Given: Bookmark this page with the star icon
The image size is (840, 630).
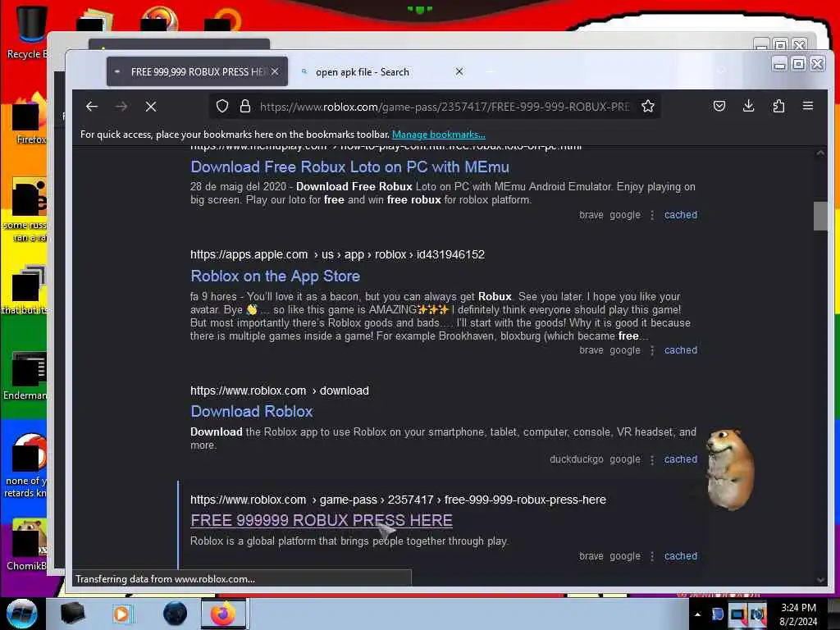Looking at the screenshot, I should click(x=648, y=107).
